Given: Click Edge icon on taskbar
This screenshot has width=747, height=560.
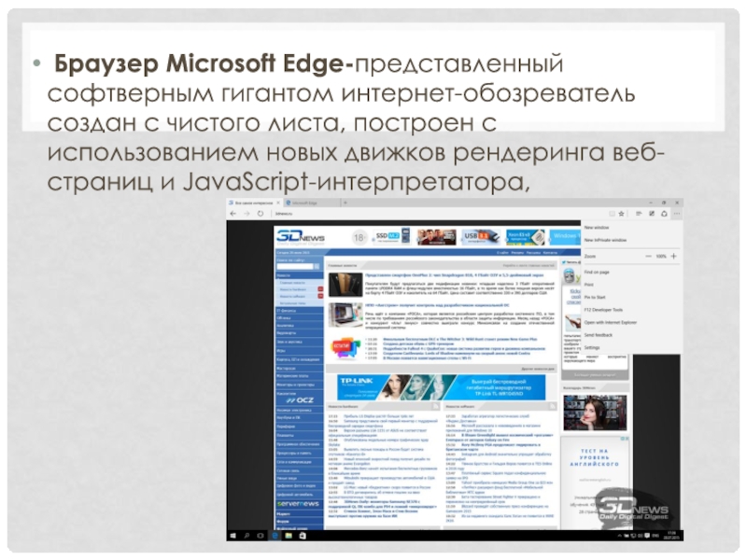Looking at the screenshot, I should coord(275,536).
